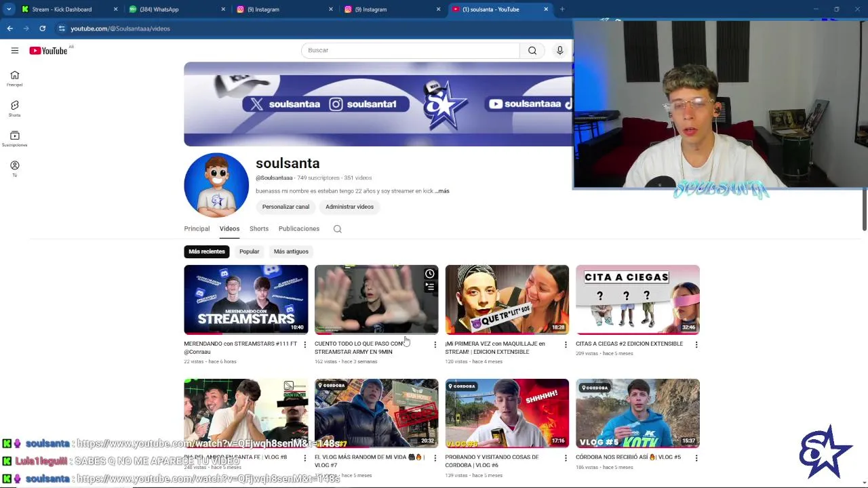
Task: Click the soulsanta channel name heading
Action: (x=288, y=163)
